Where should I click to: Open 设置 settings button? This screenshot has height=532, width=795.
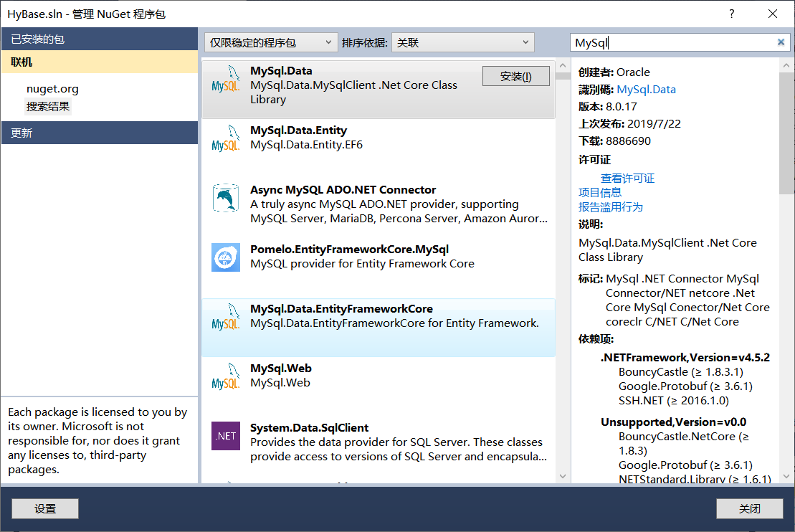coord(45,508)
